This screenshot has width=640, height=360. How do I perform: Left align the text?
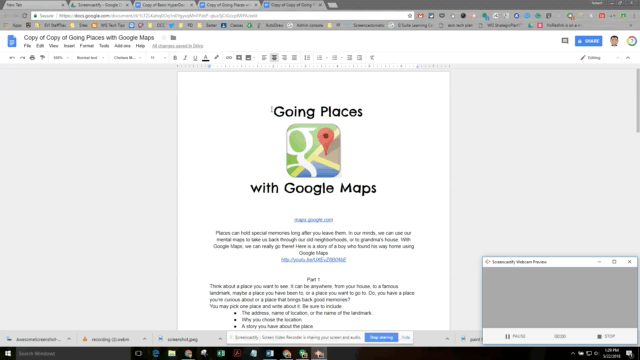(x=264, y=58)
